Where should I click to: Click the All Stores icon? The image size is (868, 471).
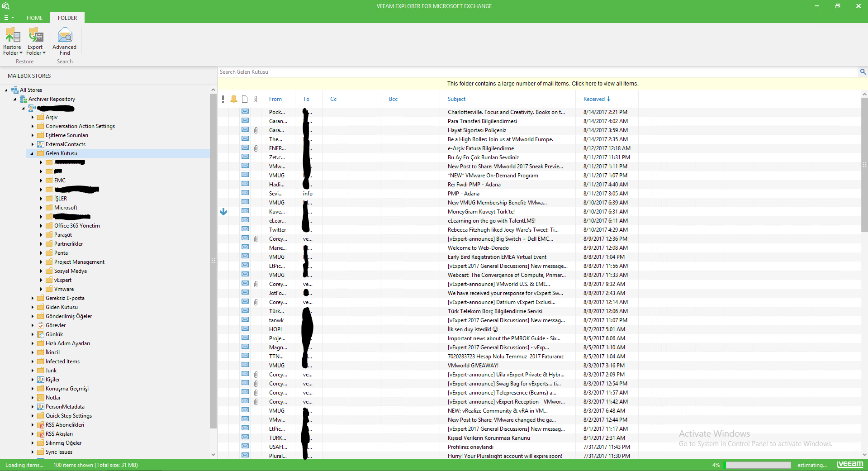click(x=15, y=90)
